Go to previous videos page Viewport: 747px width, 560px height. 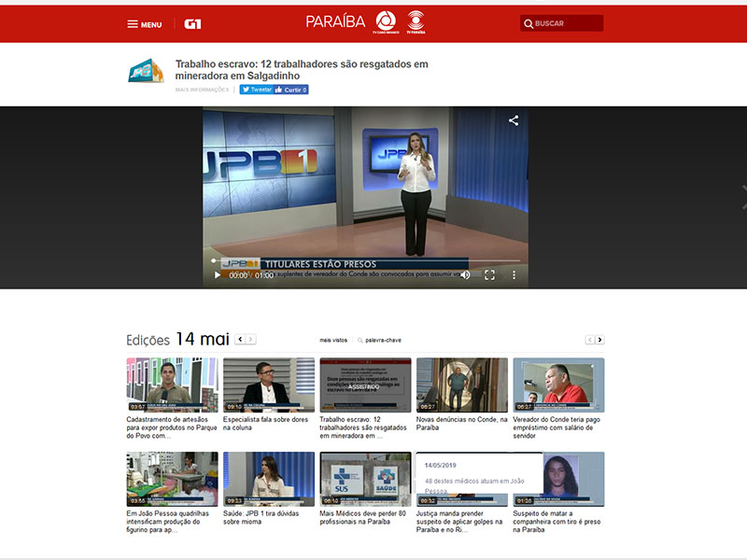590,340
